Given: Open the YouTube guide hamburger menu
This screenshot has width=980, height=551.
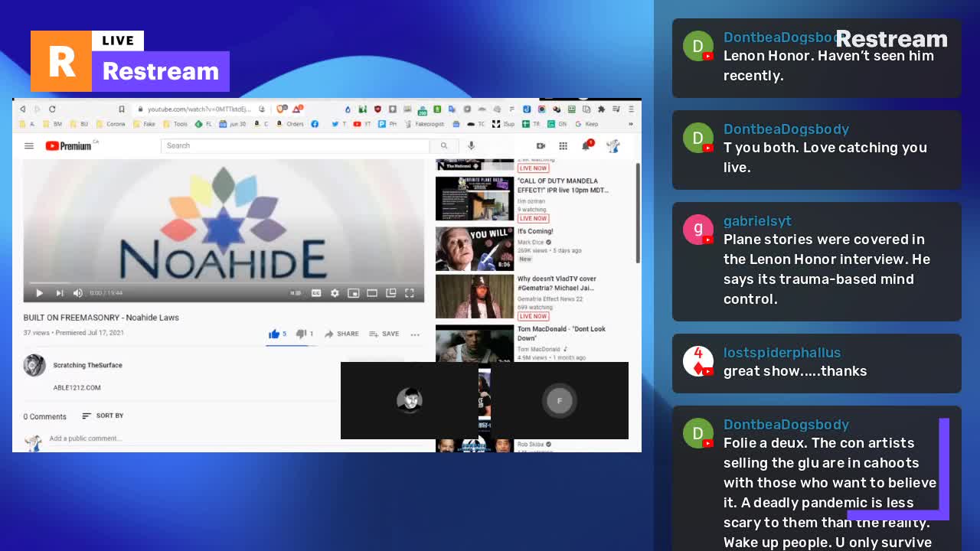Looking at the screenshot, I should [x=29, y=145].
